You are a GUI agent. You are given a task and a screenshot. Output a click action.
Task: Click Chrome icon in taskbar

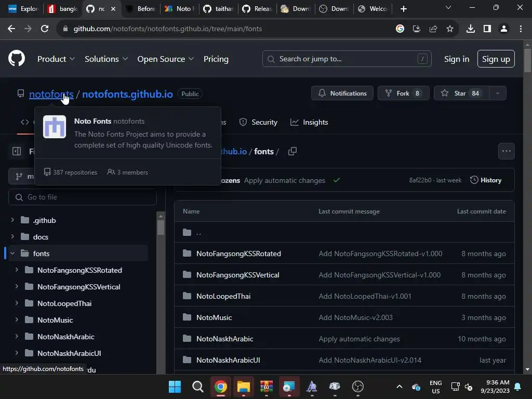(220, 387)
